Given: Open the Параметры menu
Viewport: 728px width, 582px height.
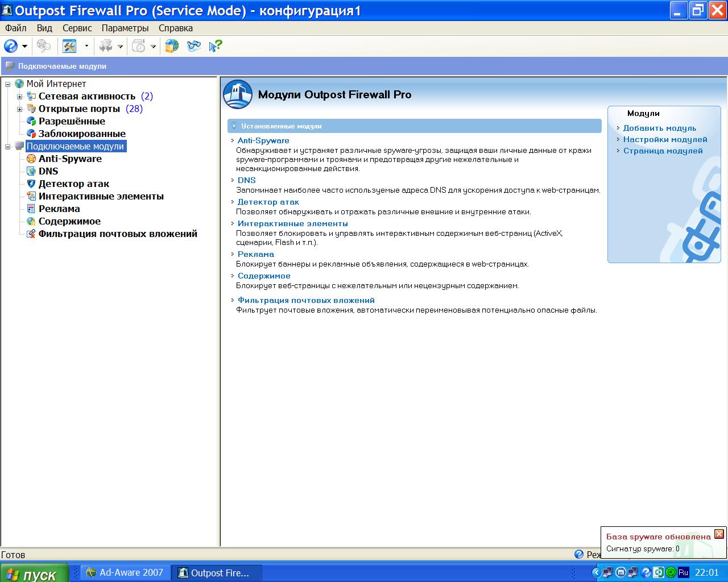Looking at the screenshot, I should pos(125,28).
